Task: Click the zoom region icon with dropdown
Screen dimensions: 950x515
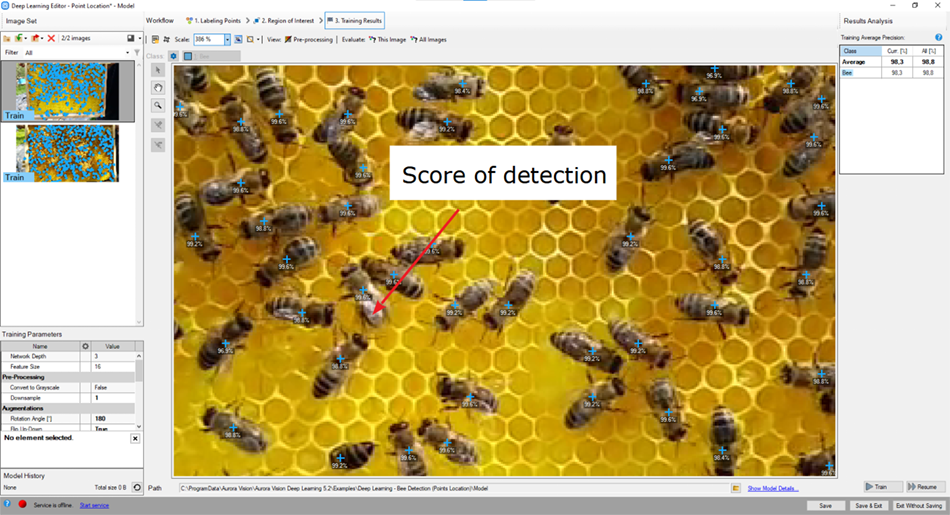Action: [x=250, y=39]
